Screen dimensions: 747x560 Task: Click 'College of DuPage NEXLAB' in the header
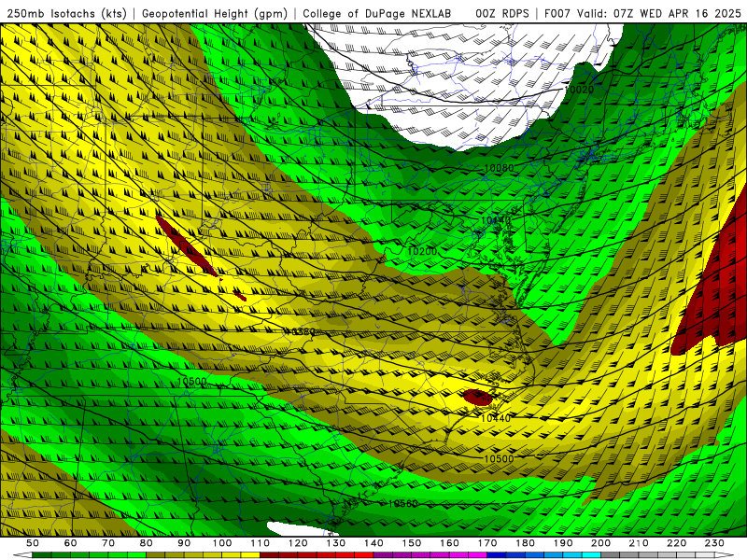[377, 14]
